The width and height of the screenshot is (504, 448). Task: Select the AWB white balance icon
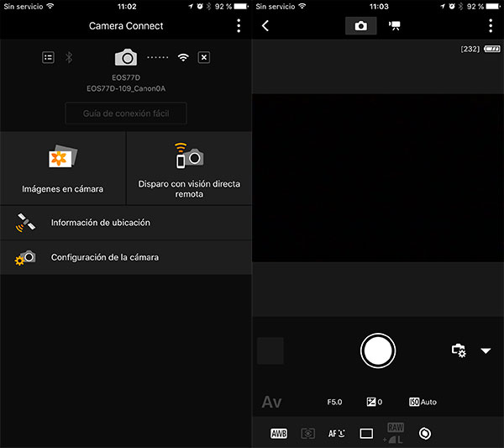click(279, 434)
